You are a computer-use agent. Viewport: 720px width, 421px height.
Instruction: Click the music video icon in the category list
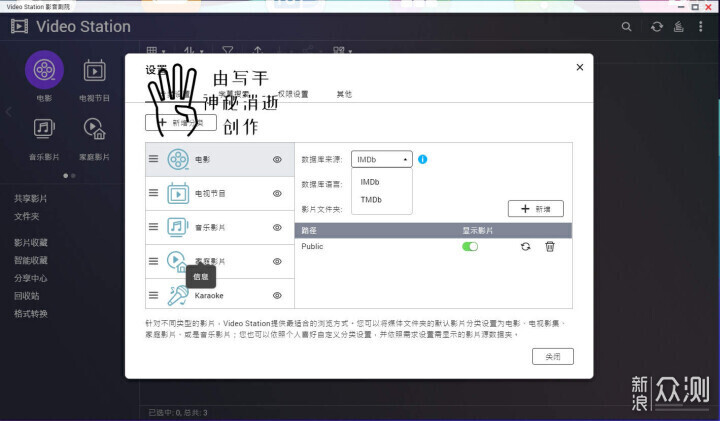click(x=178, y=227)
